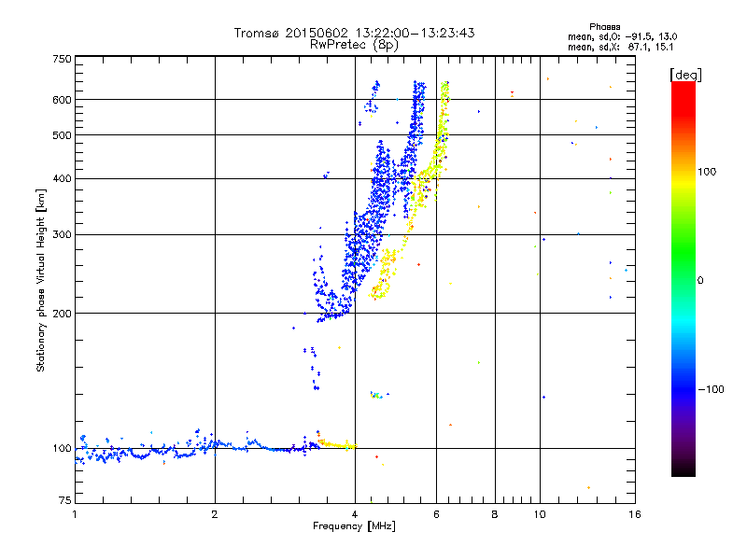Screen dimensions: 747x560
Task: Click the '100' y-axis tick label
Action: (x=62, y=448)
